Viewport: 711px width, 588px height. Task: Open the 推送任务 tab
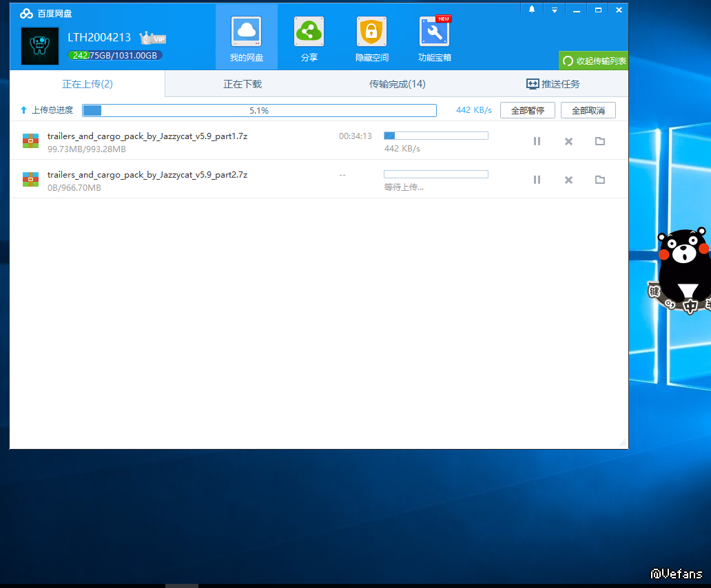(x=553, y=84)
